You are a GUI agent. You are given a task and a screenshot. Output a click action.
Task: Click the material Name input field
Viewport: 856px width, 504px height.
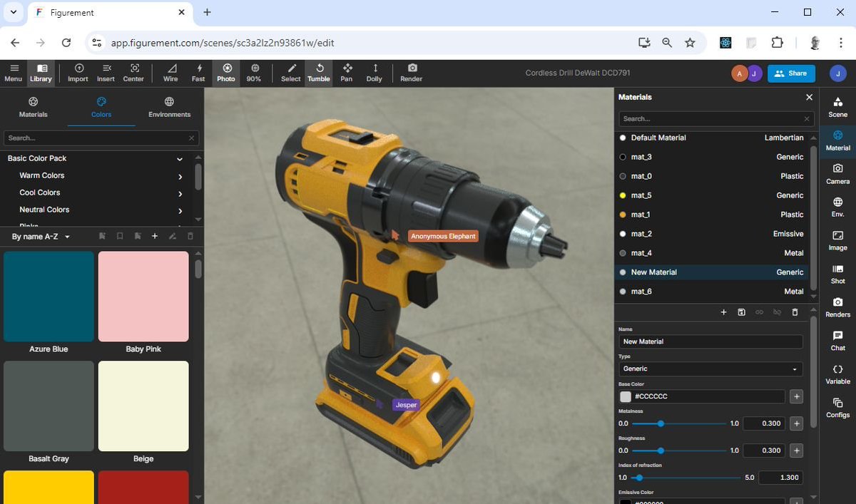(x=710, y=341)
